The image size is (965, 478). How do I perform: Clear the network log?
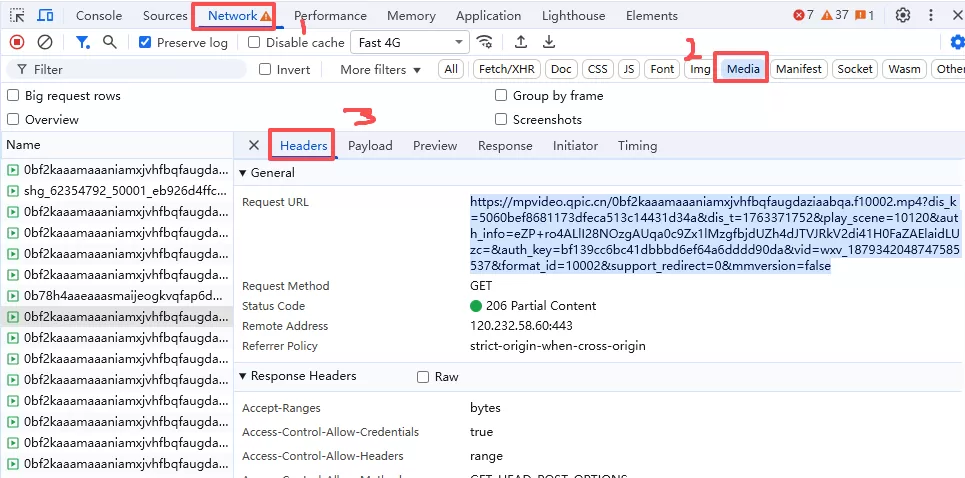coord(45,42)
